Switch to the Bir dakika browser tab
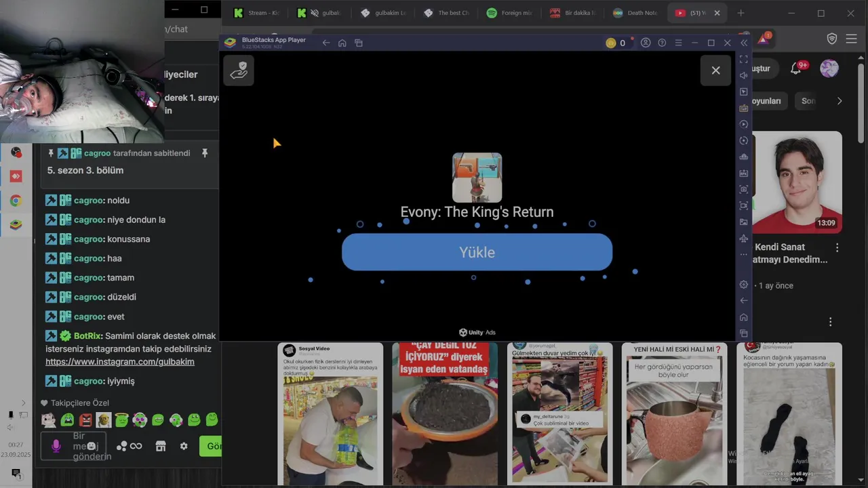Viewport: 868px width, 488px height. (x=572, y=13)
